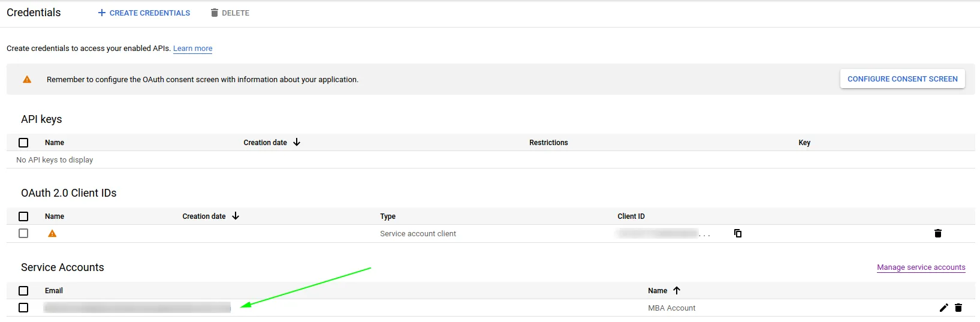Click the consent screen warning icon

[27, 79]
